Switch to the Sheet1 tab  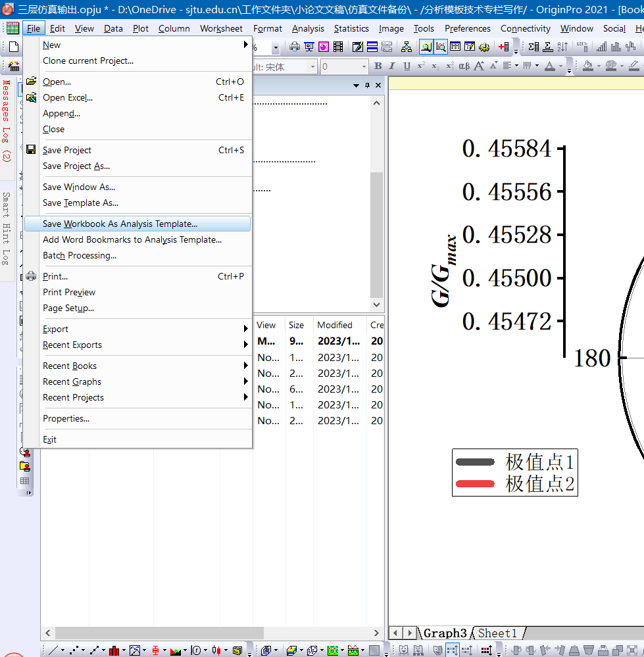(497, 633)
